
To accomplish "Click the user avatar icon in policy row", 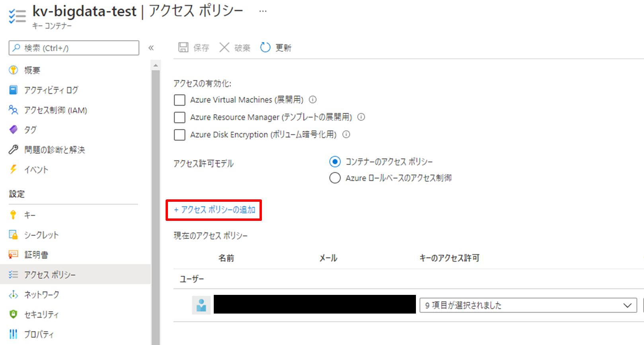I will (x=201, y=305).
